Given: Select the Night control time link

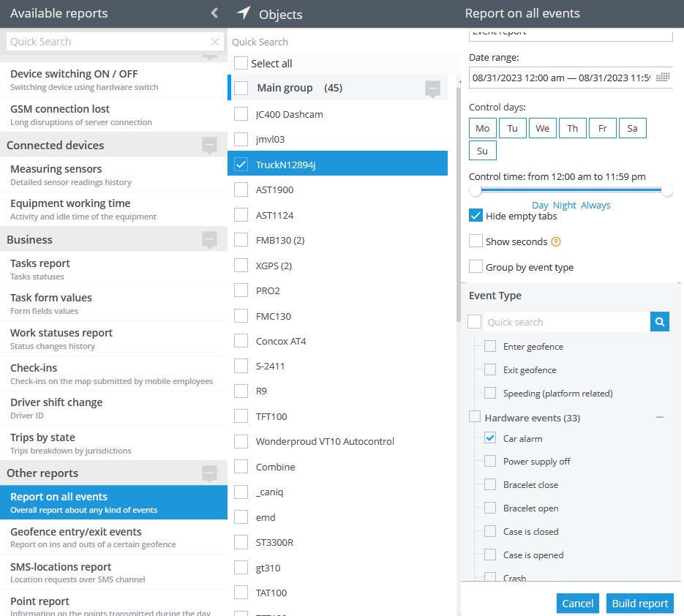Looking at the screenshot, I should coord(564,205).
